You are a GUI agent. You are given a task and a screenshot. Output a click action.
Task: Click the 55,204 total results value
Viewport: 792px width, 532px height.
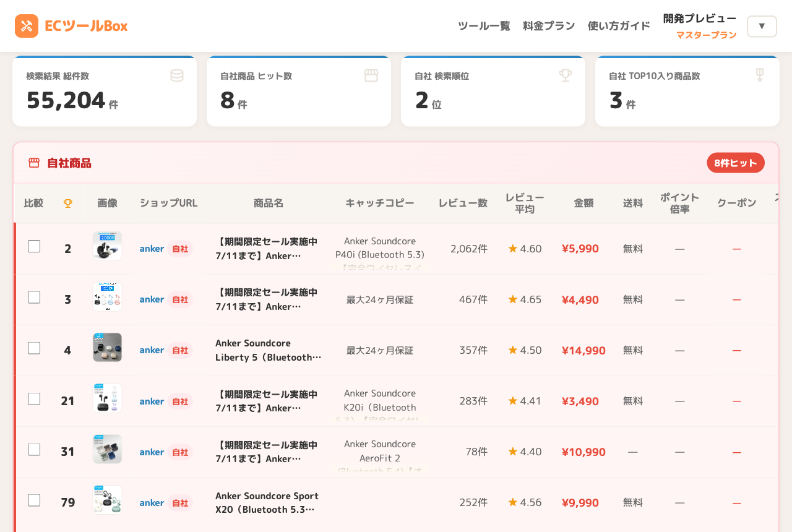click(x=66, y=100)
